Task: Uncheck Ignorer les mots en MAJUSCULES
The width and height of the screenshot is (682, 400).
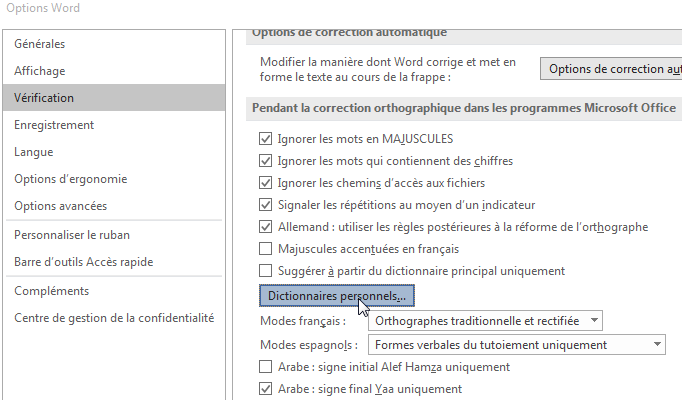Action: (265, 138)
